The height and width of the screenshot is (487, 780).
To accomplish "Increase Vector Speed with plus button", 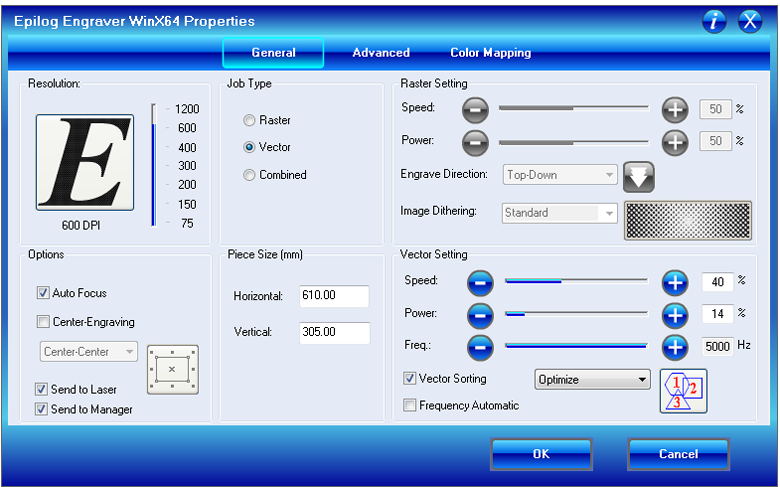I will pos(675,283).
